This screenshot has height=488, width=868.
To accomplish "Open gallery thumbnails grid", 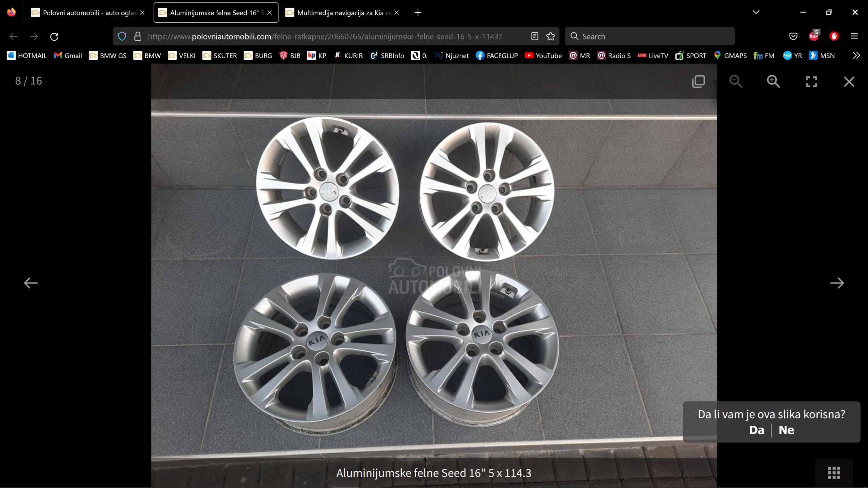I will coord(834,473).
